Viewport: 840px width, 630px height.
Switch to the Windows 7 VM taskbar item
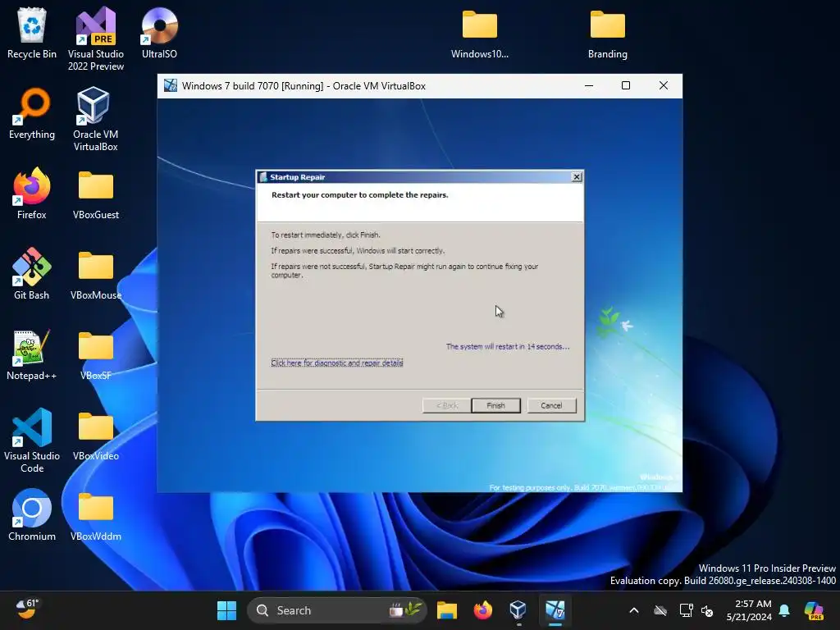(x=555, y=610)
